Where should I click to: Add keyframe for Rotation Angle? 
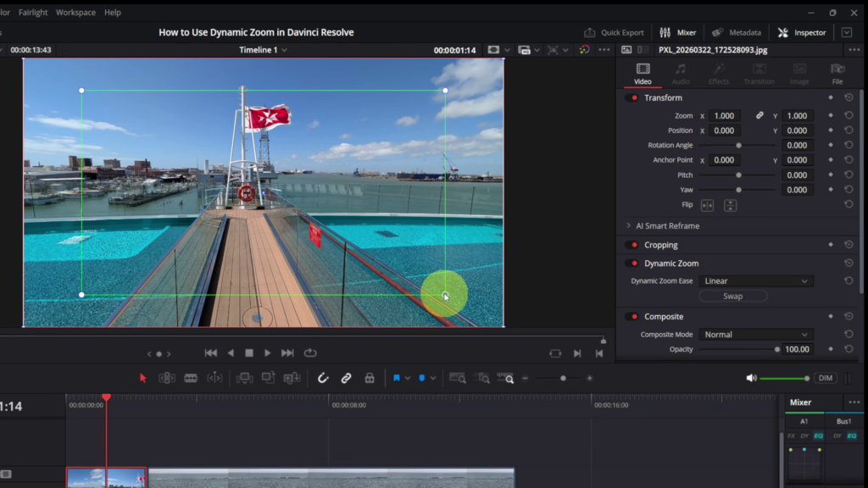click(831, 145)
